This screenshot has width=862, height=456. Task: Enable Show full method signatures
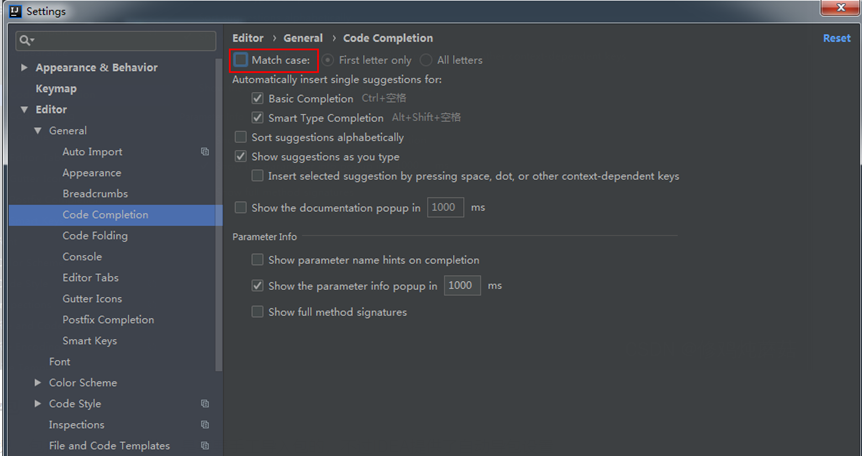(x=257, y=312)
